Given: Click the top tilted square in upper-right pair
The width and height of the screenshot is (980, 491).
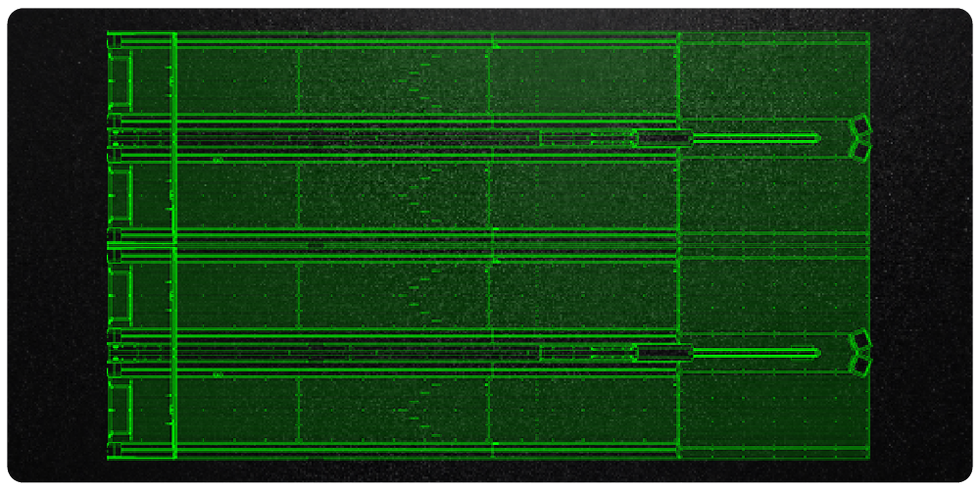Looking at the screenshot, I should coord(859,125).
